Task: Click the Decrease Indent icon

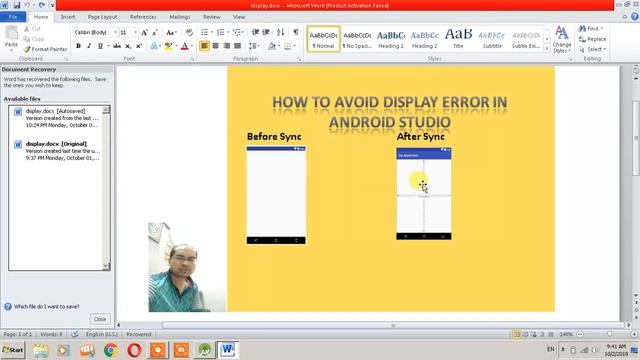Action: 256,32
